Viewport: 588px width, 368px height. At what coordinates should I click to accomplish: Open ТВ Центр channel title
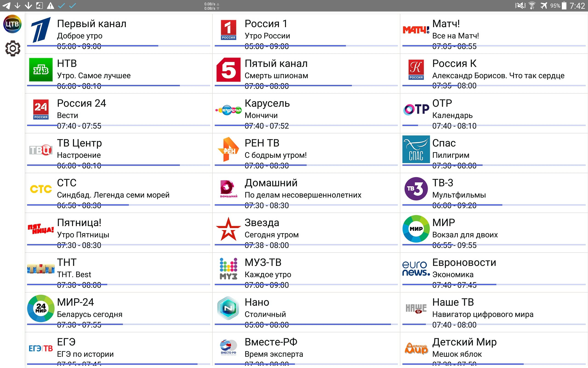pyautogui.click(x=79, y=143)
